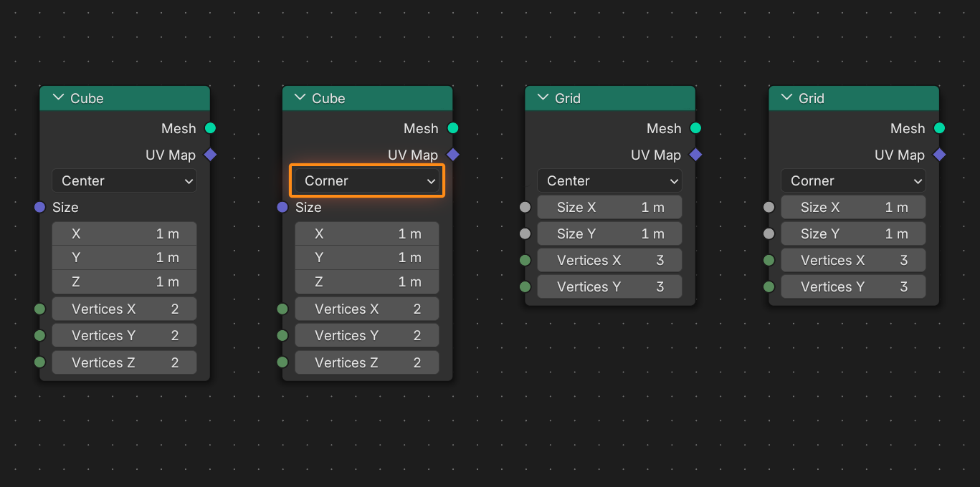Viewport: 980px width, 487px height.
Task: Click the Size X socket of the Center Grid node
Action: (525, 208)
